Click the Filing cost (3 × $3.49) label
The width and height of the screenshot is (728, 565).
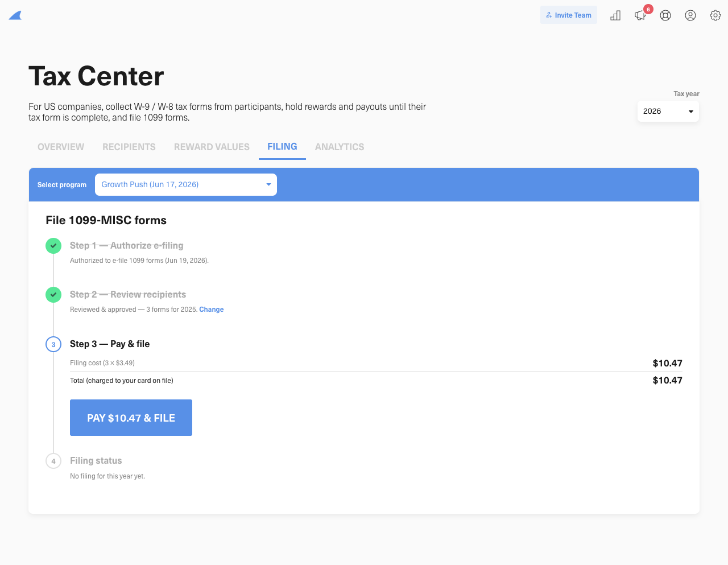(x=102, y=363)
